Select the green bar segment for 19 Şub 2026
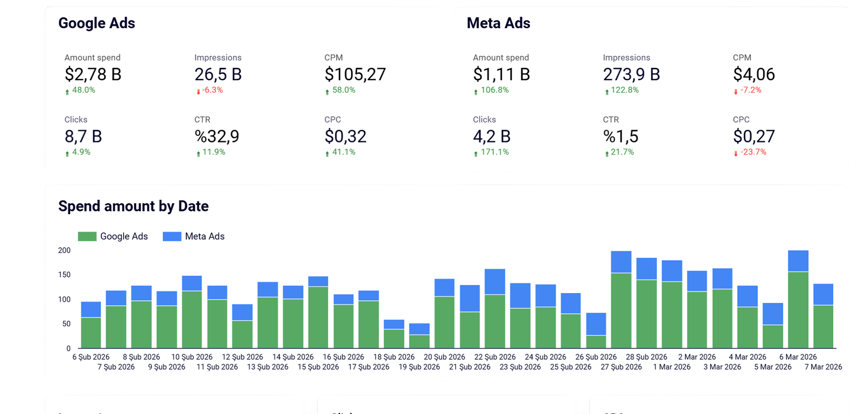This screenshot has height=414, width=868. point(419,341)
